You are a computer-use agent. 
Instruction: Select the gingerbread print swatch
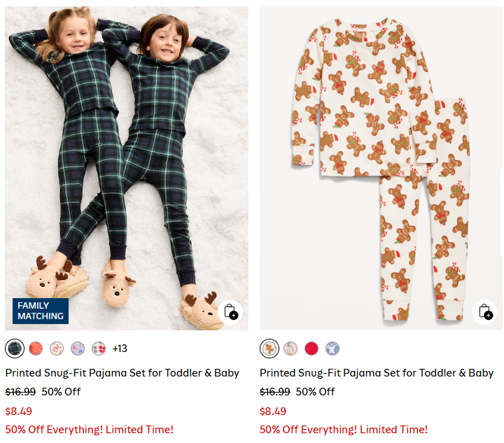pyautogui.click(x=269, y=348)
